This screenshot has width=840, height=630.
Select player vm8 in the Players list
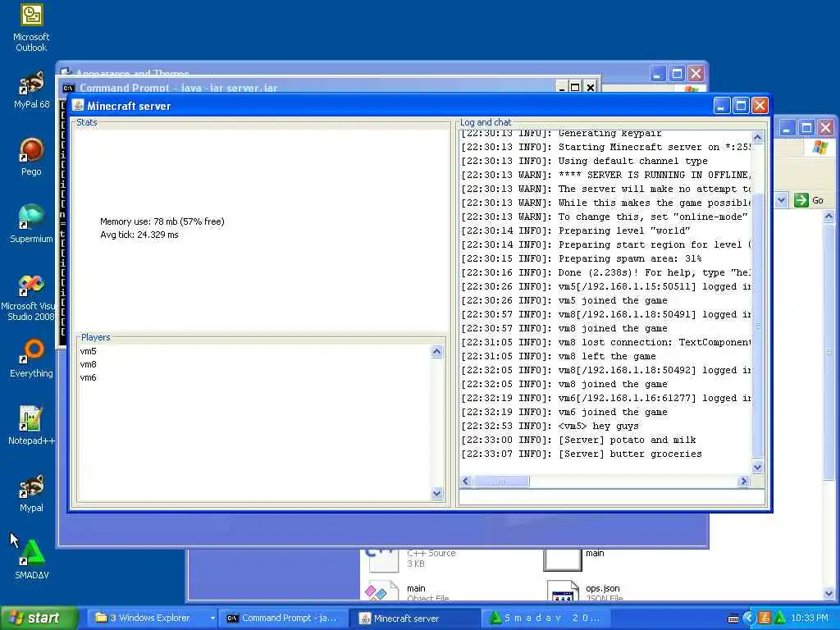(89, 364)
